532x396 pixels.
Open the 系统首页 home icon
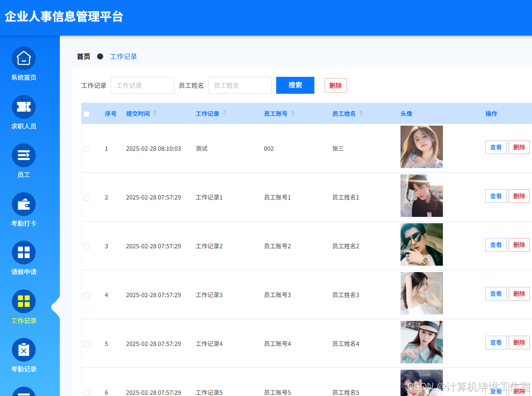pos(24,58)
